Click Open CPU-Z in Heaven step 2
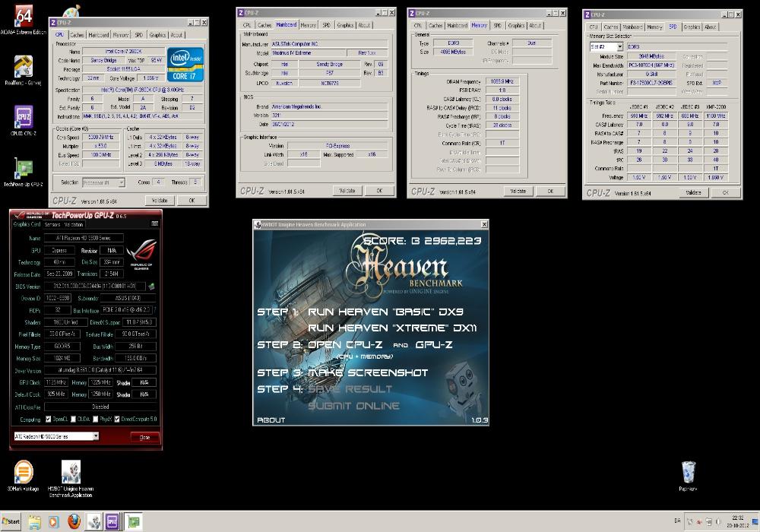 (x=344, y=344)
